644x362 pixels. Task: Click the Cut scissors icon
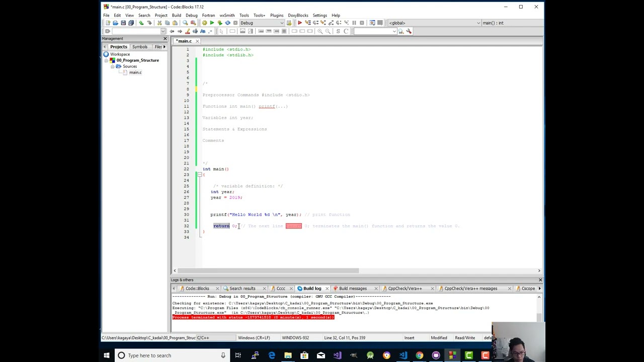coord(159,23)
